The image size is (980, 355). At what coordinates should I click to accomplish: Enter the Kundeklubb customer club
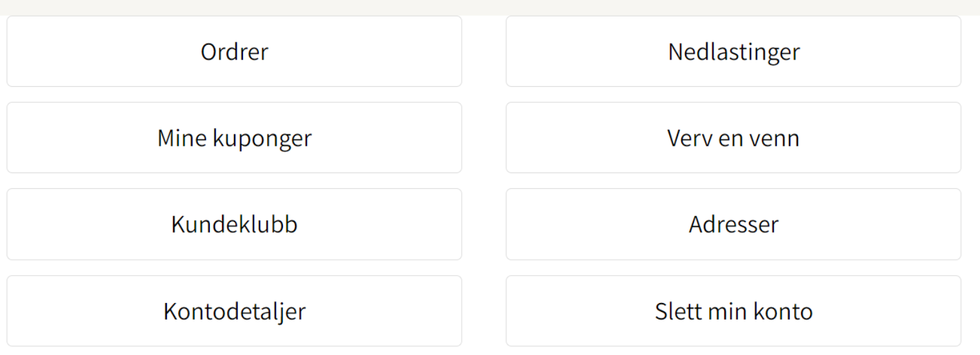[234, 224]
